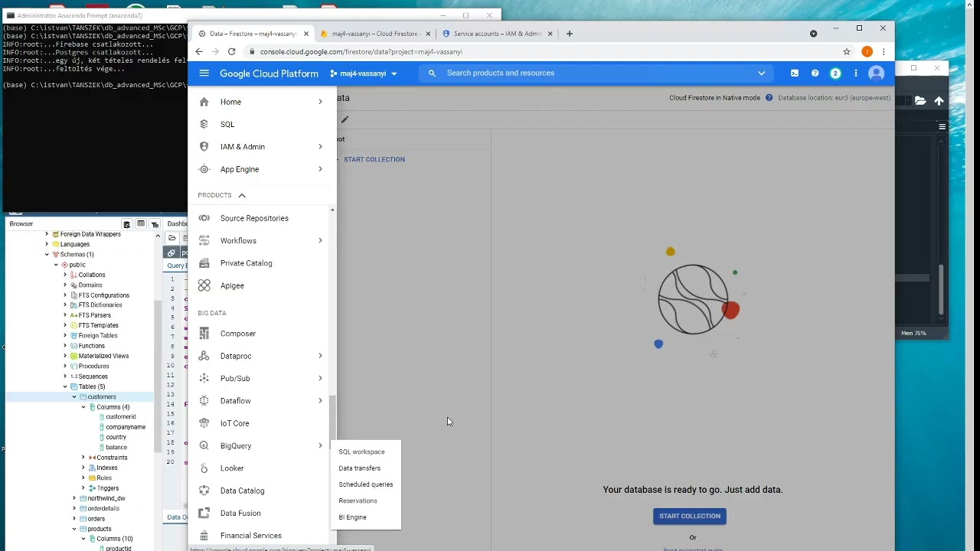Activate Cloud Shell icon in top bar
Screen dimensions: 980x551
click(795, 73)
